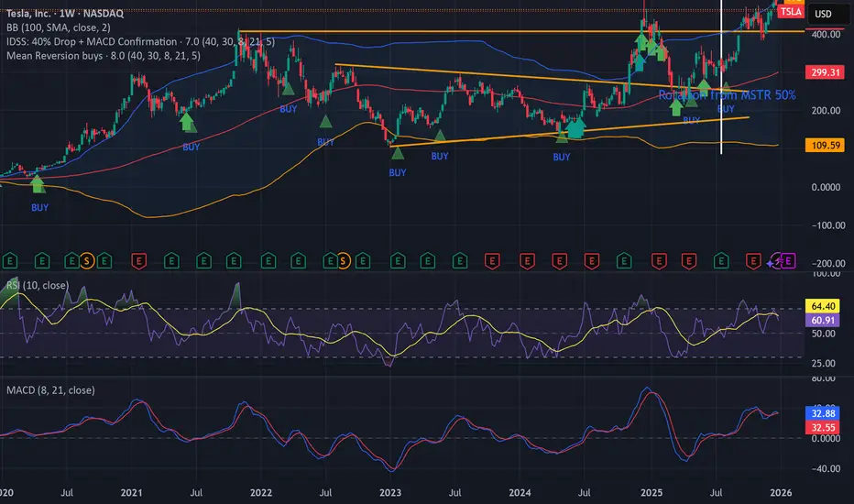Click the second orange S split marker near 2022
The width and height of the screenshot is (854, 504).
(343, 261)
